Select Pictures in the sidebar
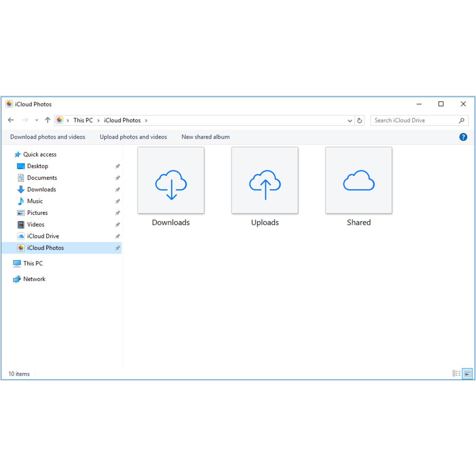This screenshot has width=476, height=476. tap(38, 213)
